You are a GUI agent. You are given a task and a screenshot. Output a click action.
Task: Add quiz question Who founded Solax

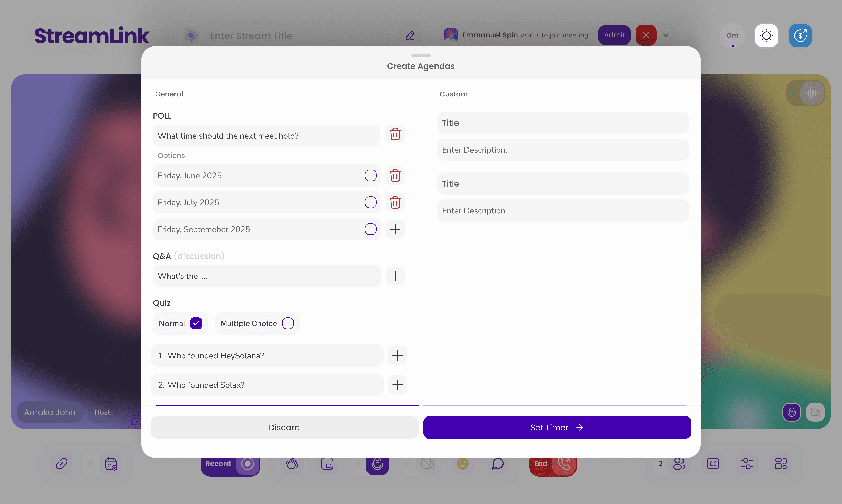click(397, 385)
